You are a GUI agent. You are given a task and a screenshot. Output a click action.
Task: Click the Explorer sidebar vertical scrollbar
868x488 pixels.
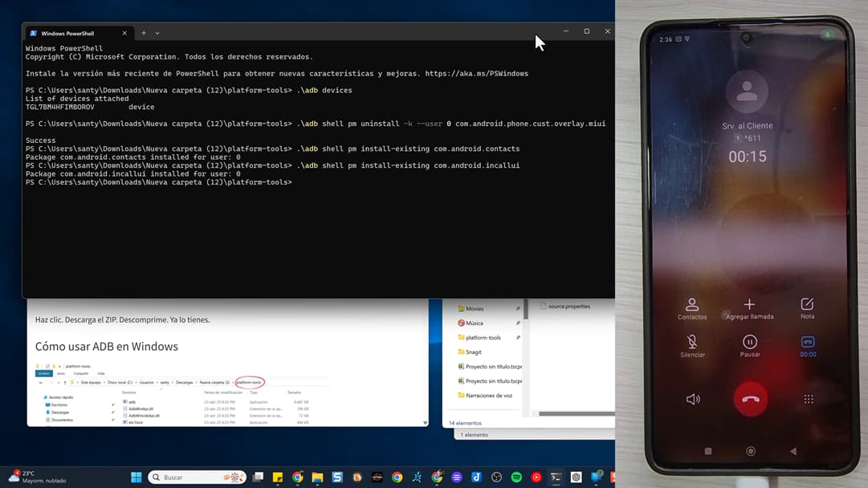[x=526, y=310]
